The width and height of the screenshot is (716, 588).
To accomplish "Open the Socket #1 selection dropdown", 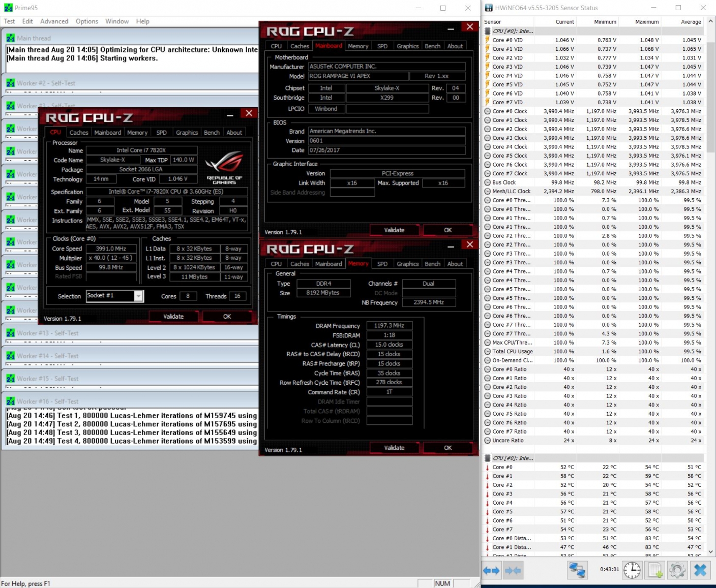I will pos(138,296).
